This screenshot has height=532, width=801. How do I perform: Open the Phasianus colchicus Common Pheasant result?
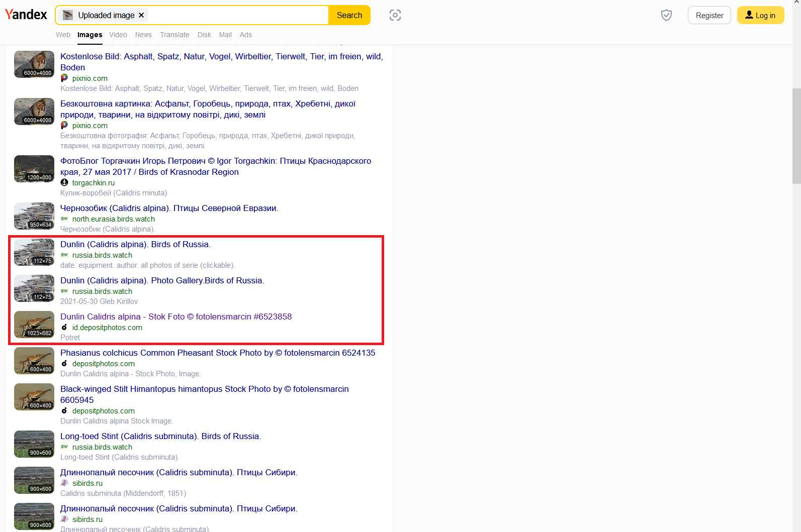coord(218,353)
